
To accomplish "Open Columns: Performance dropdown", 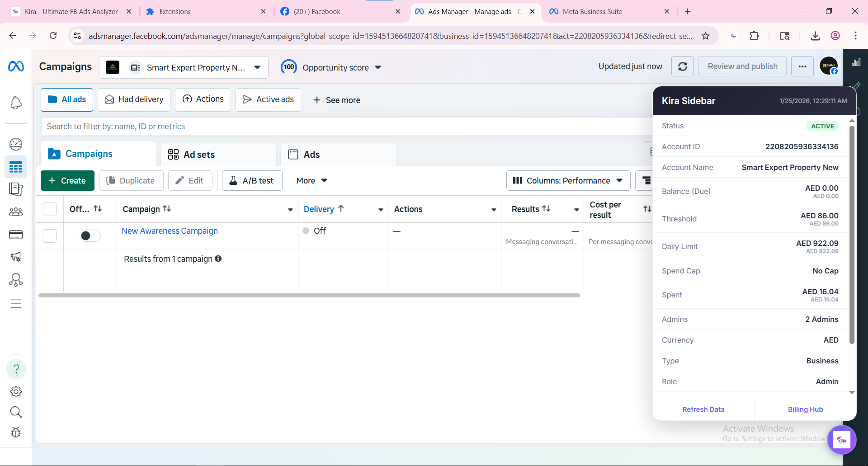I will click(568, 180).
